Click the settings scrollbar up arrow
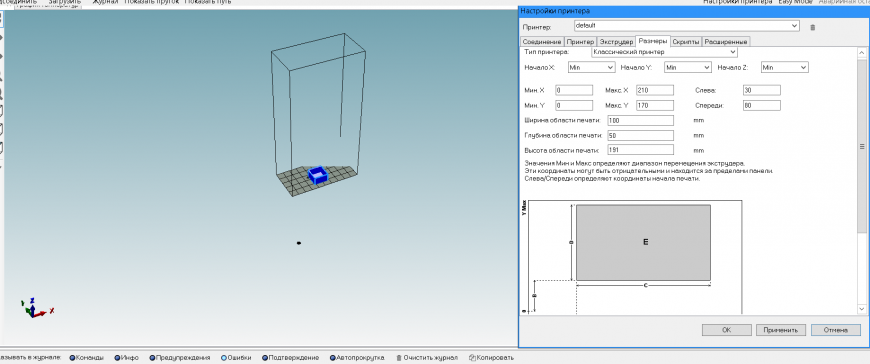The height and width of the screenshot is (364, 870). tap(862, 53)
